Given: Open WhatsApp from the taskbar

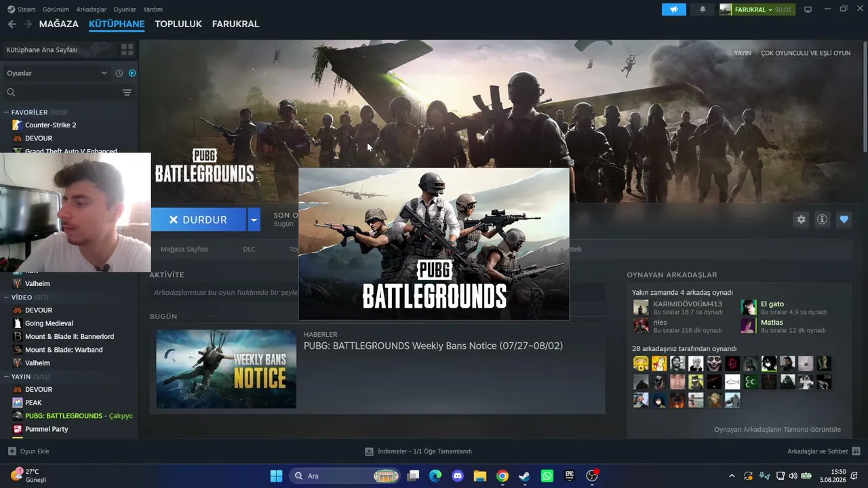Looking at the screenshot, I should [547, 476].
